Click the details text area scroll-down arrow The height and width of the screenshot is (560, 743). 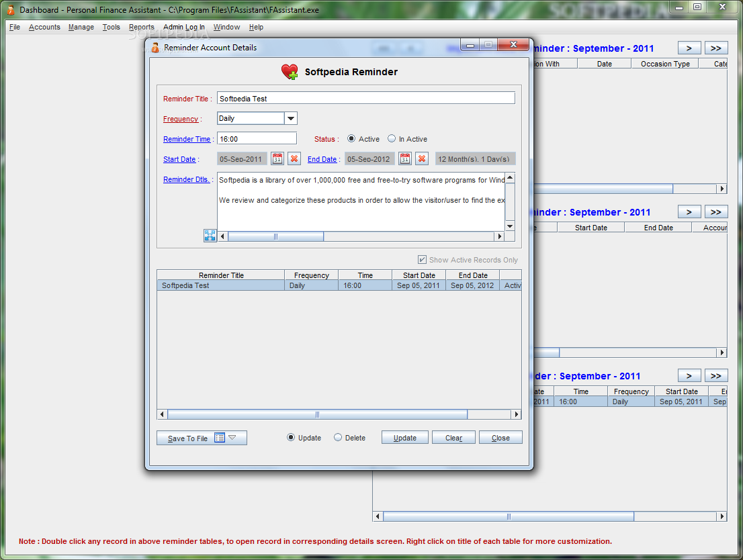(510, 226)
